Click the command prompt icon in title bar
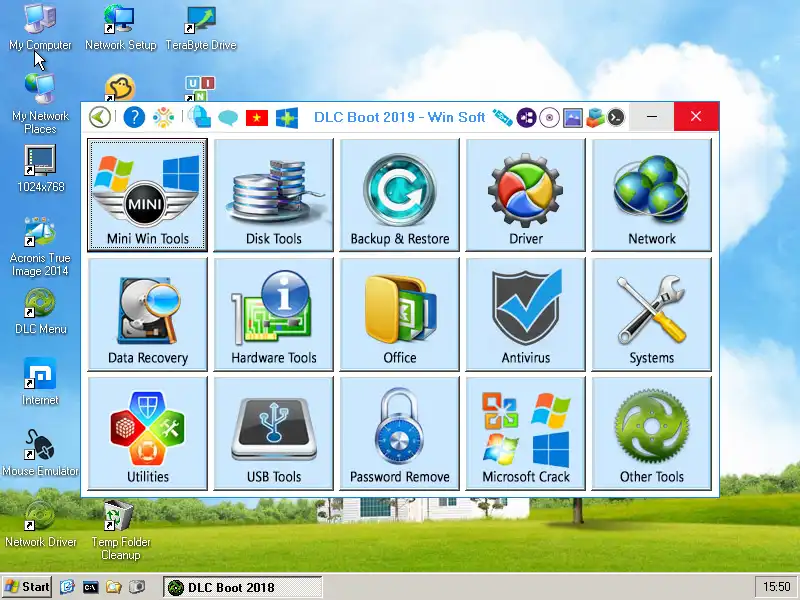Image resolution: width=800 pixels, height=600 pixels. pyautogui.click(x=617, y=117)
